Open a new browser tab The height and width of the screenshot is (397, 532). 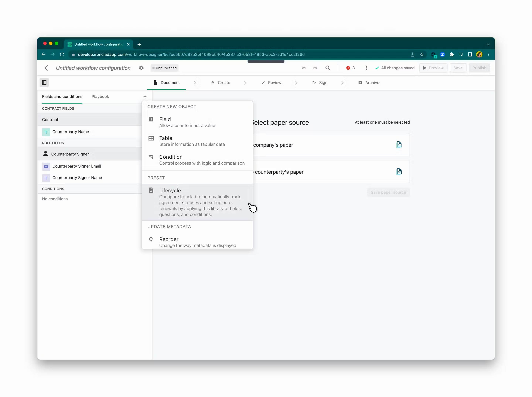pyautogui.click(x=139, y=44)
